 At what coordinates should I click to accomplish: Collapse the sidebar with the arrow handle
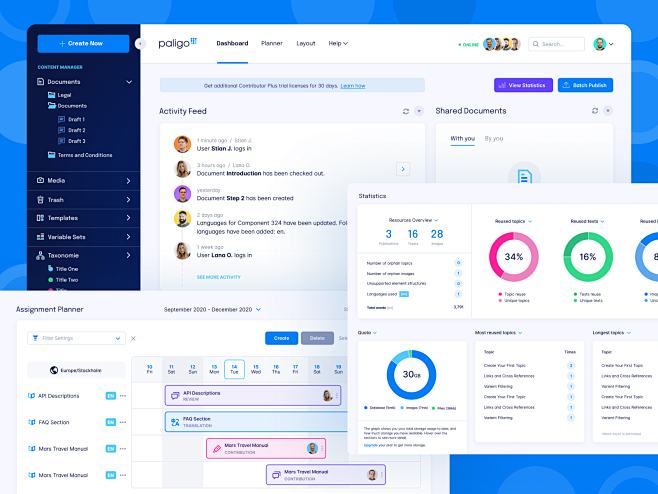pyautogui.click(x=140, y=44)
